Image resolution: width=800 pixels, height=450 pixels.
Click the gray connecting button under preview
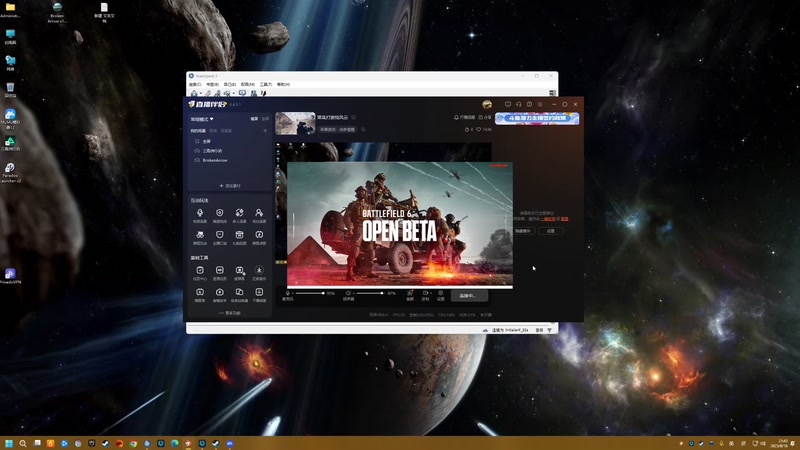[469, 295]
